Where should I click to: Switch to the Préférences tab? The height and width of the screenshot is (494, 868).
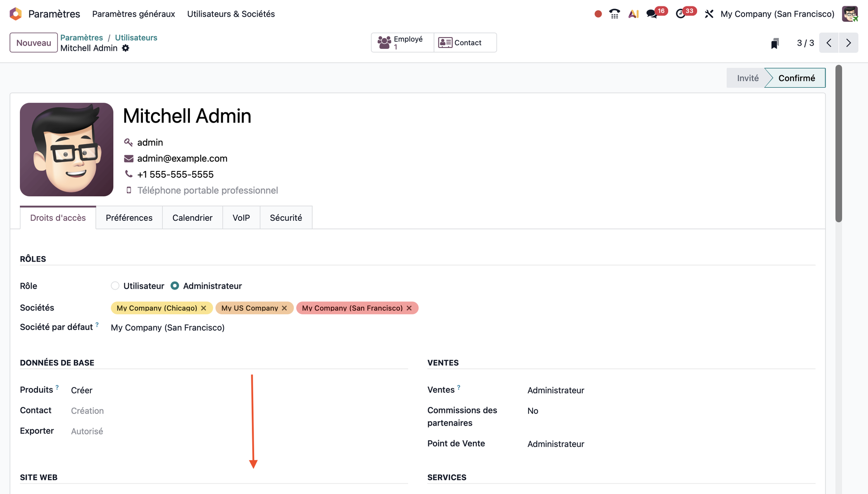click(x=129, y=218)
